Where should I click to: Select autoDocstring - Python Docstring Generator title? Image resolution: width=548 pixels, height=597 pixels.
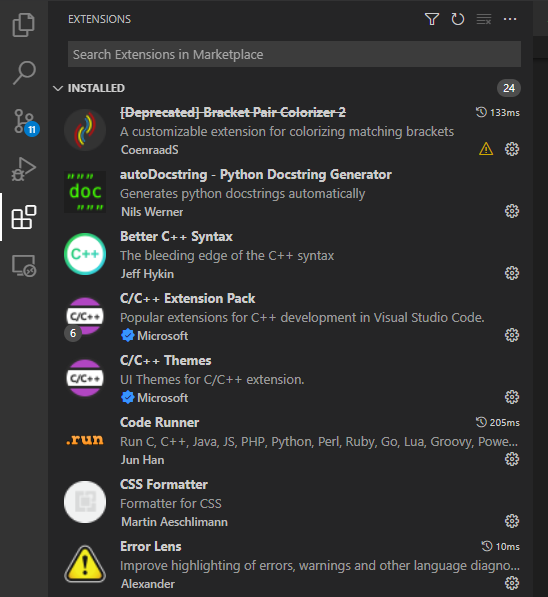[x=256, y=175]
